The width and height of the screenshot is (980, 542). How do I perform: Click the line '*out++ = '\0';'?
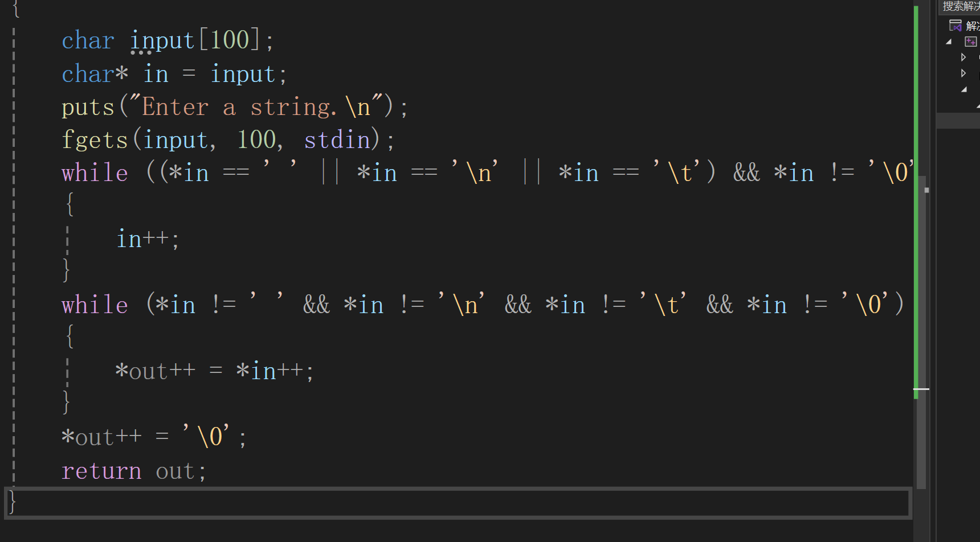tap(154, 437)
